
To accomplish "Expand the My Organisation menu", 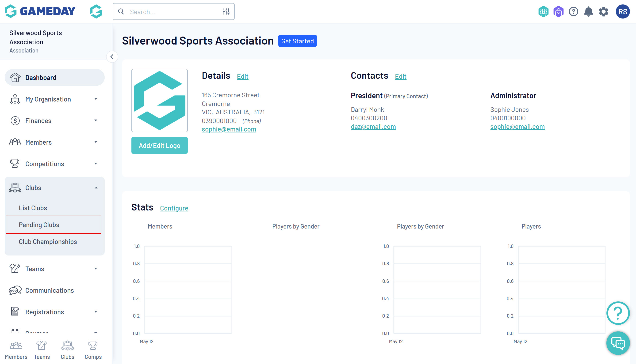I will (54, 99).
